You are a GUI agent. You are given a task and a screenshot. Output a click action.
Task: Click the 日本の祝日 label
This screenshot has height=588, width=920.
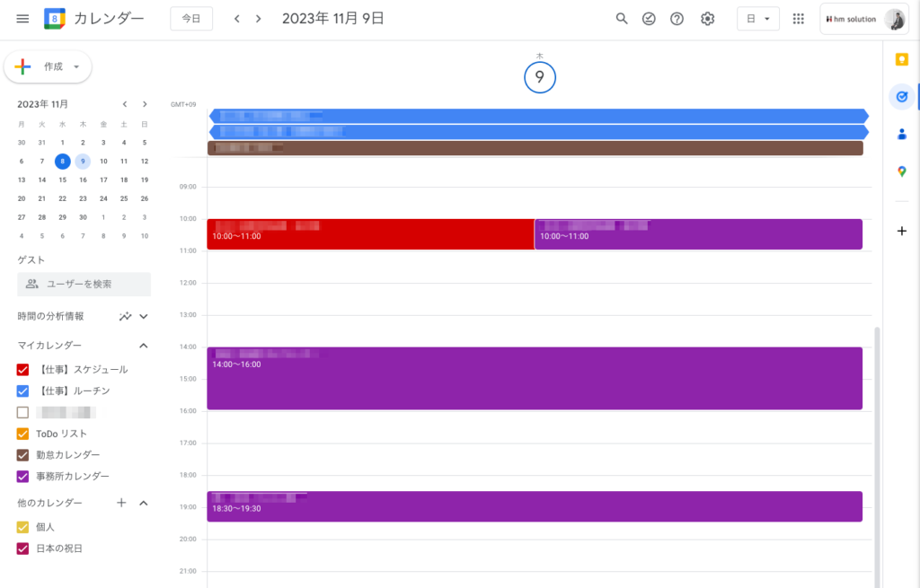pos(59,549)
